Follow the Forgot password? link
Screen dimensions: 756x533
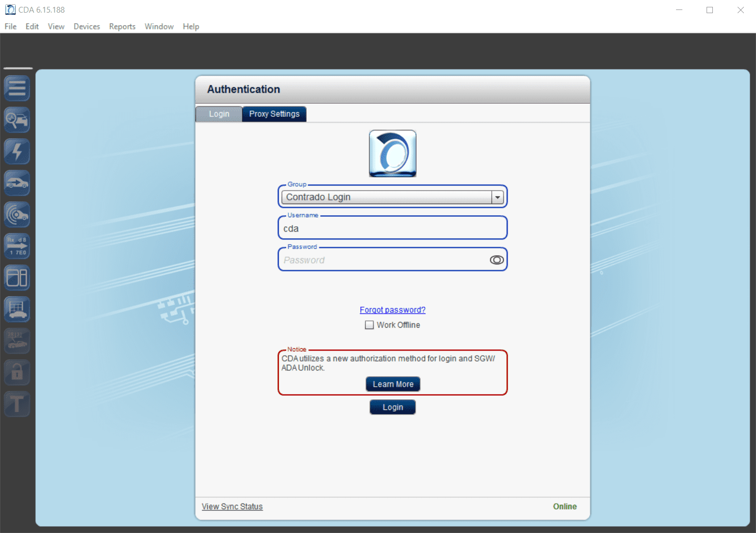pyautogui.click(x=392, y=310)
